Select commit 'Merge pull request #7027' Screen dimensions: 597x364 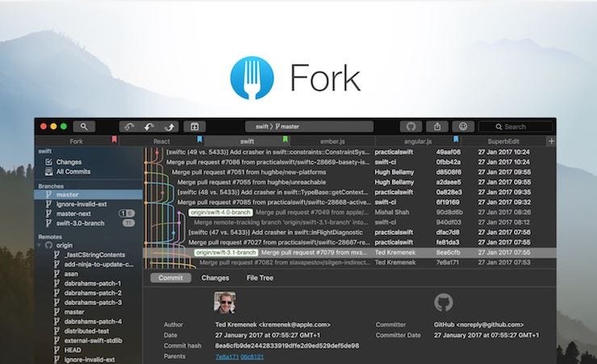350,242
